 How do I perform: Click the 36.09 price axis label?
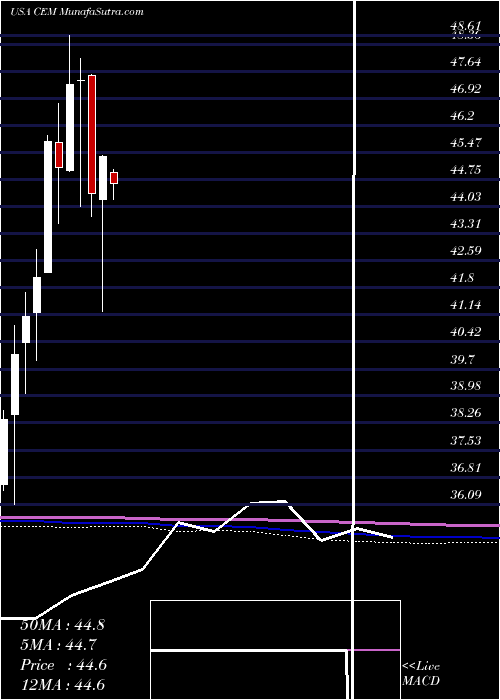point(465,495)
